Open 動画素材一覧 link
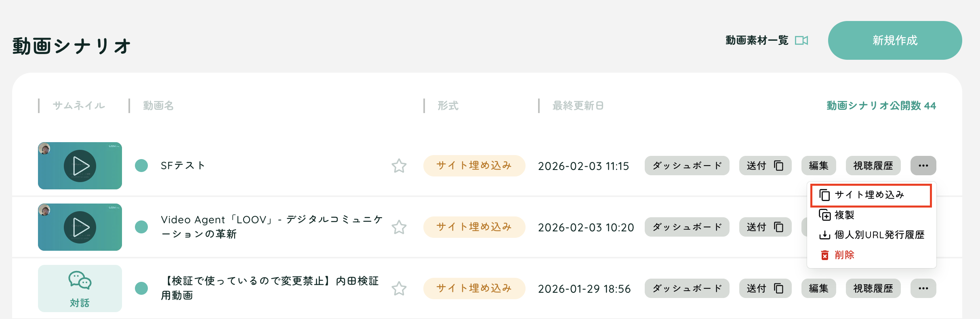Screen dimensions: 980x319 pyautogui.click(x=757, y=40)
